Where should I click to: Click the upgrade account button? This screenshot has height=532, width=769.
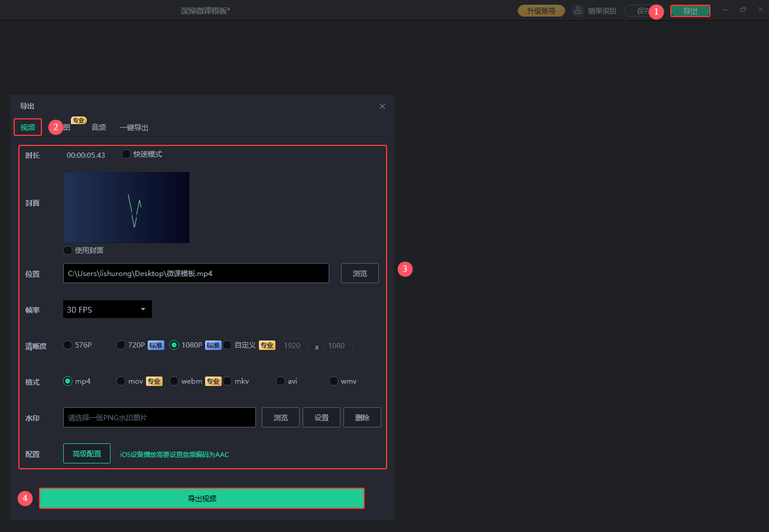(541, 11)
